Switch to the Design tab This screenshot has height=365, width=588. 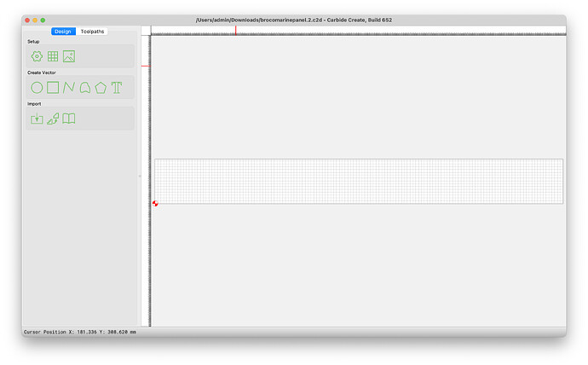(x=63, y=32)
